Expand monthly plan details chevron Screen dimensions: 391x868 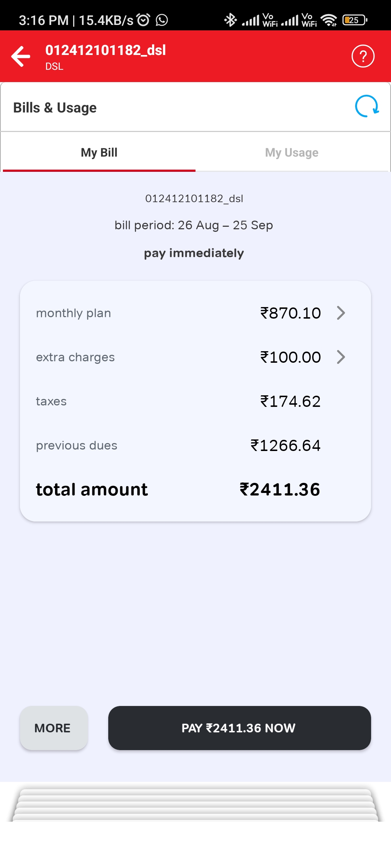click(341, 313)
